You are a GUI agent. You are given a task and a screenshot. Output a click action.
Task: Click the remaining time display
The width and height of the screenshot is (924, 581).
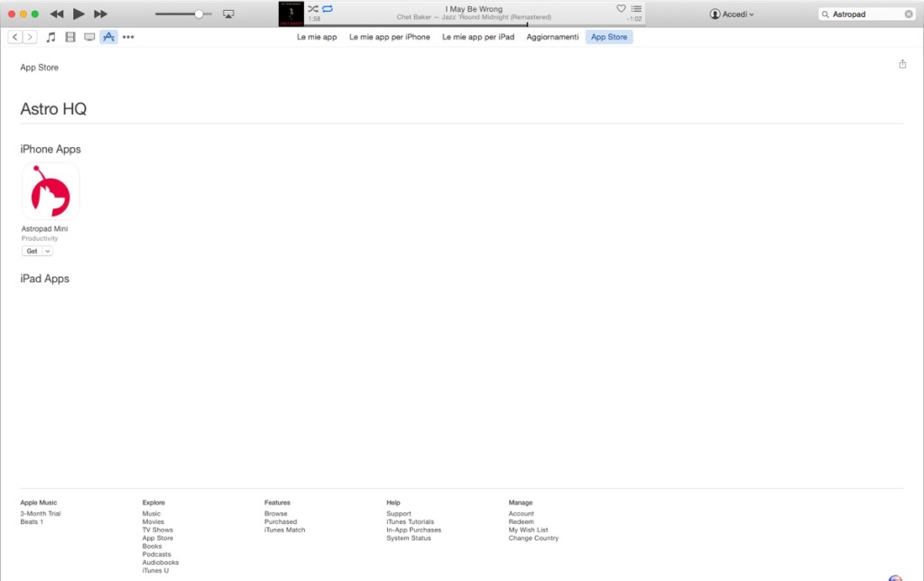[x=634, y=19]
